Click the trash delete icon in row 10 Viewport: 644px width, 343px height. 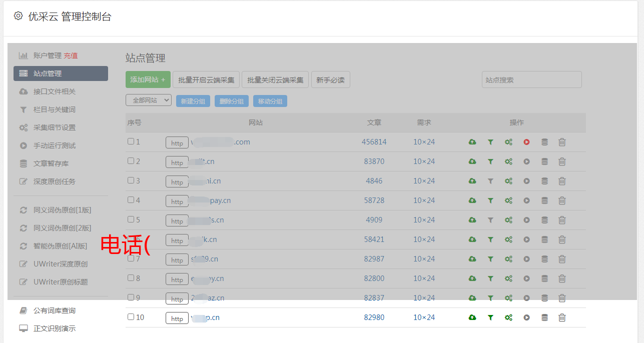tap(562, 317)
